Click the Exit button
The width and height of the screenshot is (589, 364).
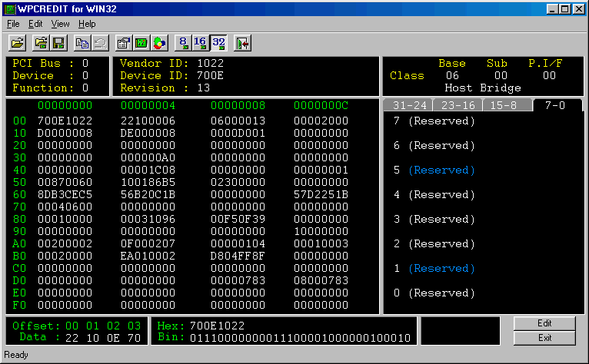point(544,338)
